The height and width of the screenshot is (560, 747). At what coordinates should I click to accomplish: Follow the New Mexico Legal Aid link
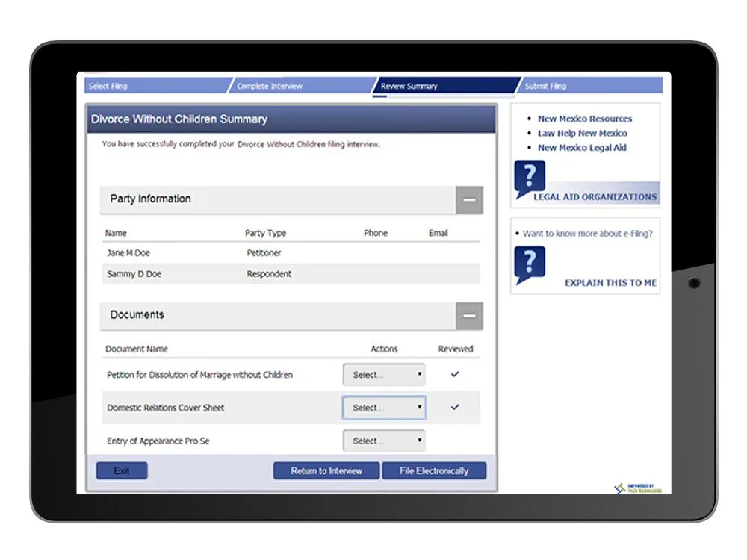click(x=582, y=148)
